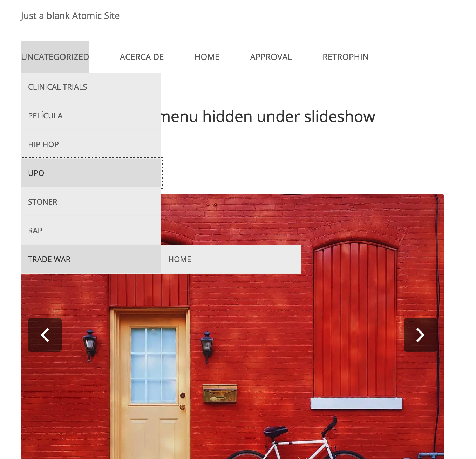Advance slideshow with right arrow
Screen dimensions: 476x459
click(x=421, y=335)
